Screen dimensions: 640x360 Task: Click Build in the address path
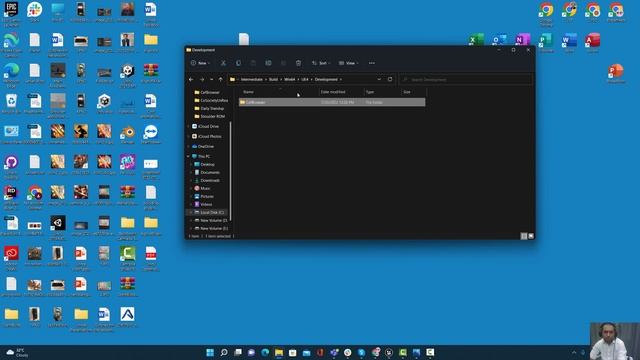coord(273,80)
